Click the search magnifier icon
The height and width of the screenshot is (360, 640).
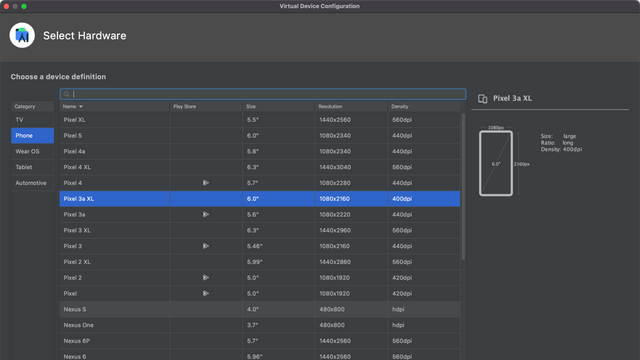click(67, 94)
